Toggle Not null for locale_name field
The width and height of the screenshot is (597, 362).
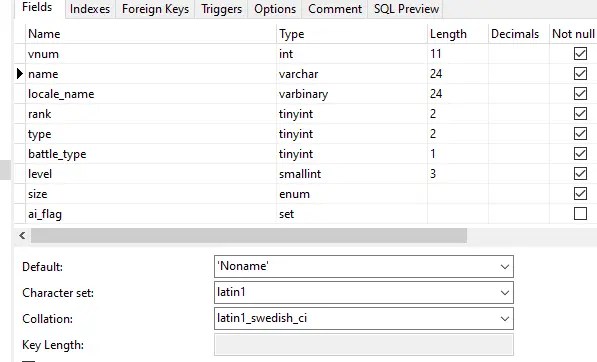tap(580, 94)
